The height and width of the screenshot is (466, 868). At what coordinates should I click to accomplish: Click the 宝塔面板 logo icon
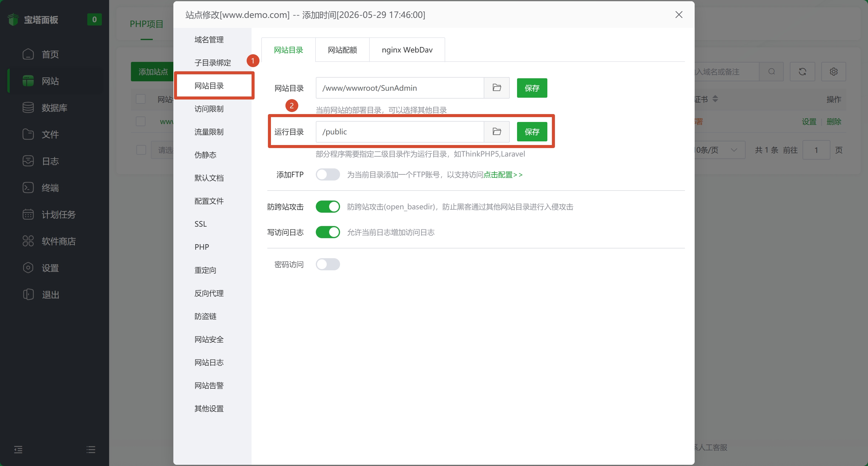click(x=13, y=19)
